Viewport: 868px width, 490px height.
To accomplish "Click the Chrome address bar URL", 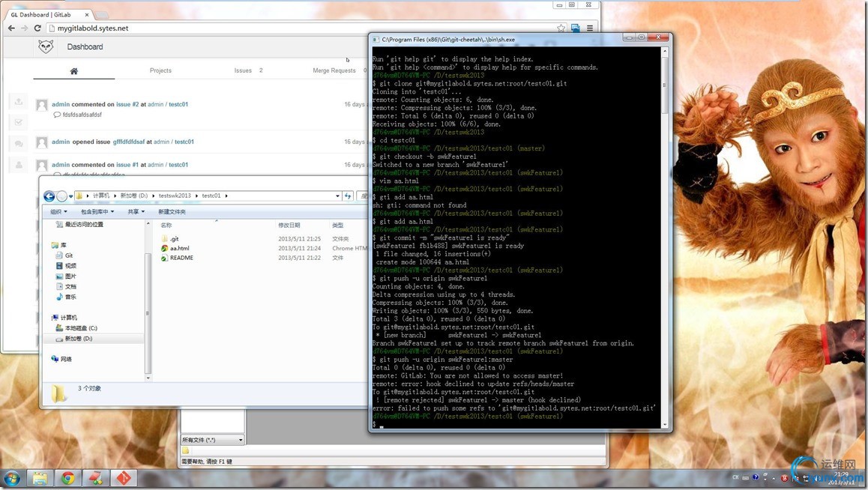I will 93,28.
